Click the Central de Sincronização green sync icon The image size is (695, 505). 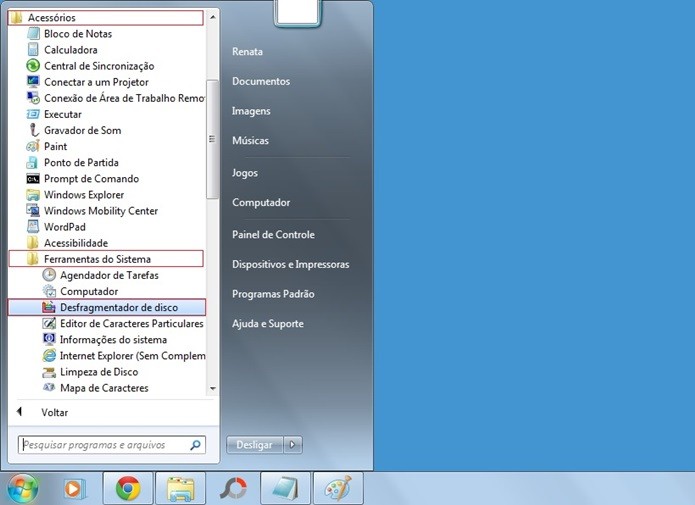coord(33,66)
